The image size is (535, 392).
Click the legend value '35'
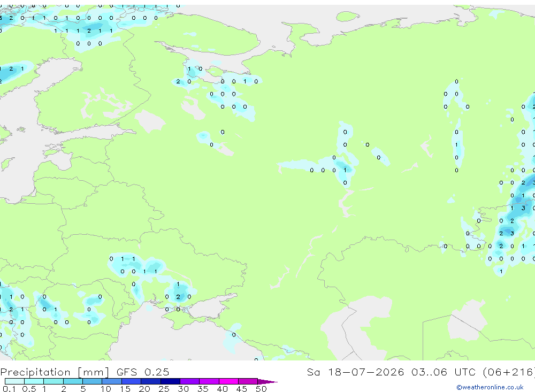(203, 389)
